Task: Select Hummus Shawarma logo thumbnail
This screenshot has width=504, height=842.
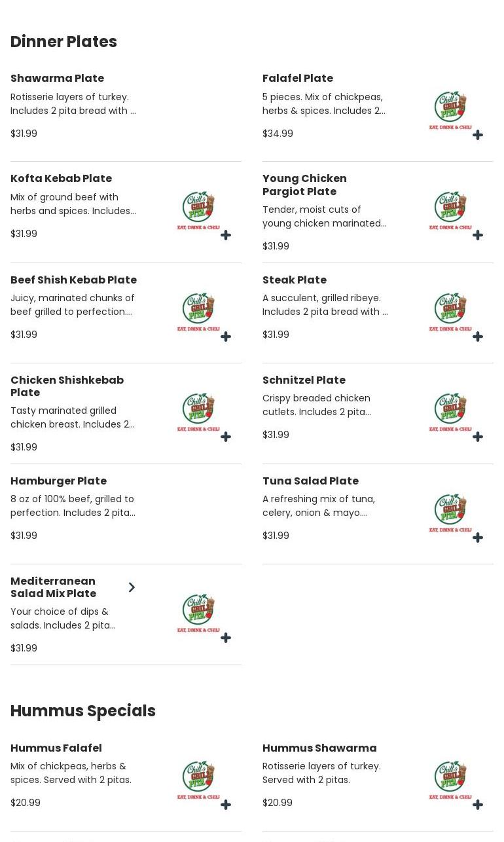Action: coord(450,780)
